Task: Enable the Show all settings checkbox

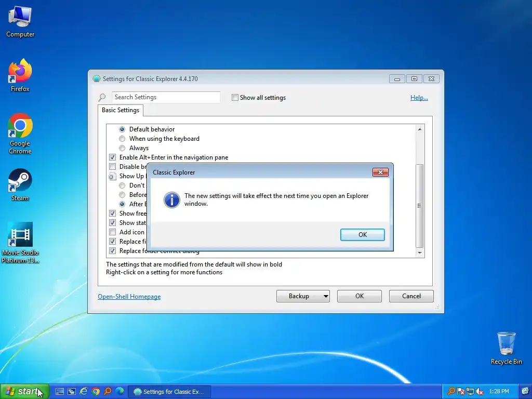Action: [235, 97]
